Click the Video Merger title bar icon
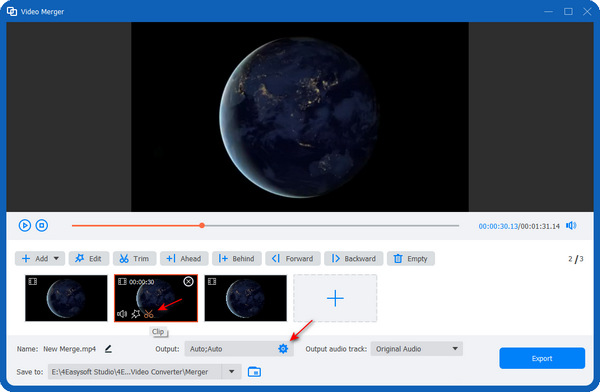Screen dimensions: 600x392 (12, 11)
